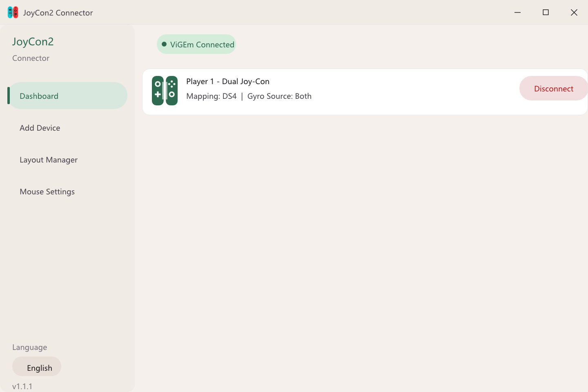Click the ViGEm Connected status badge
This screenshot has width=588, height=392.
196,44
